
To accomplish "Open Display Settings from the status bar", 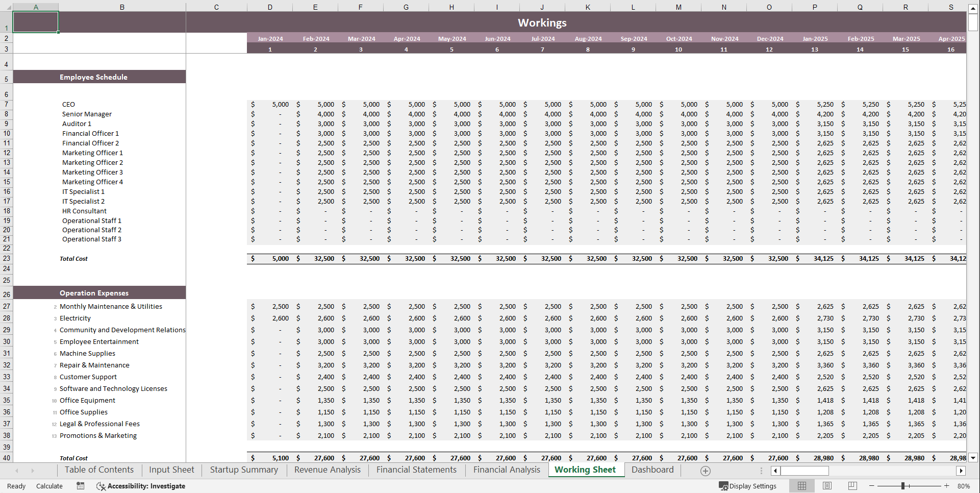I will (748, 486).
